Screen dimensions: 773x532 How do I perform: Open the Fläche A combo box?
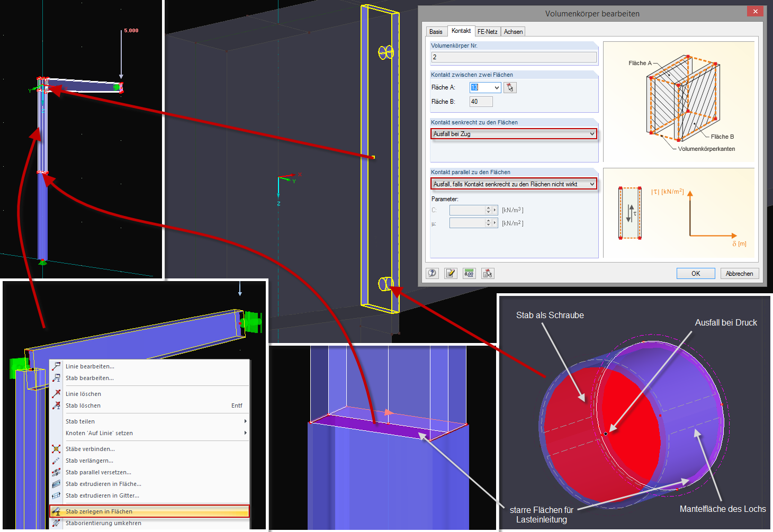tap(485, 87)
